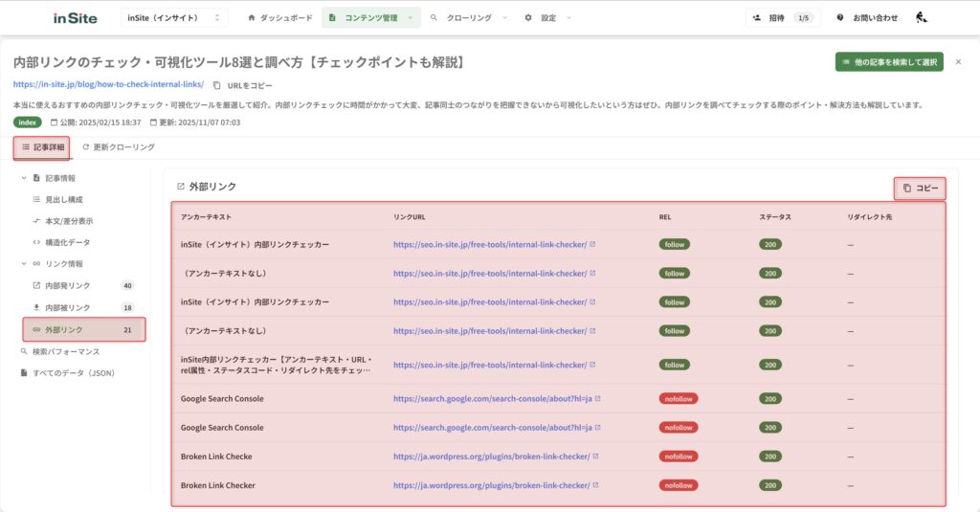Select 外部リンク in sidebar
The image size is (980, 512).
(84, 329)
